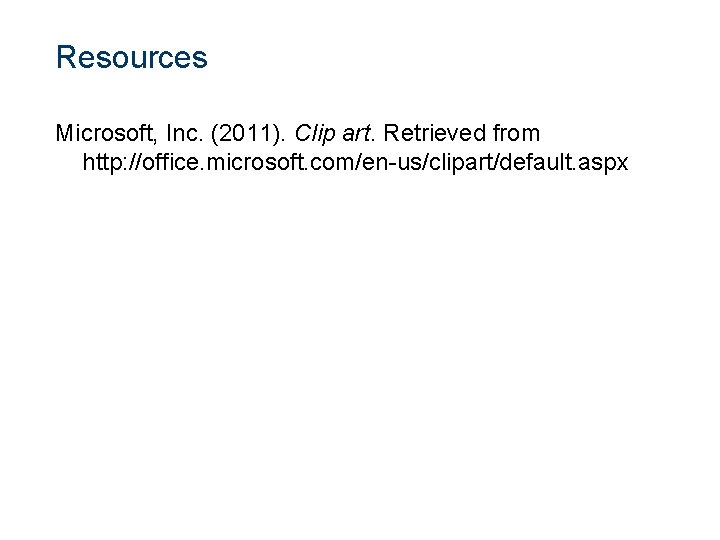Click the Resources slide title

(132, 57)
